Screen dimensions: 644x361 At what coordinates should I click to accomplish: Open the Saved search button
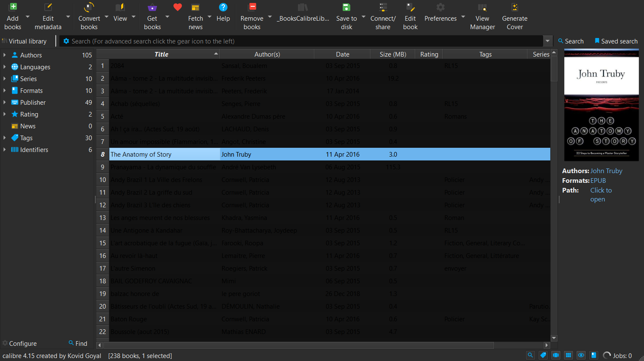(616, 41)
